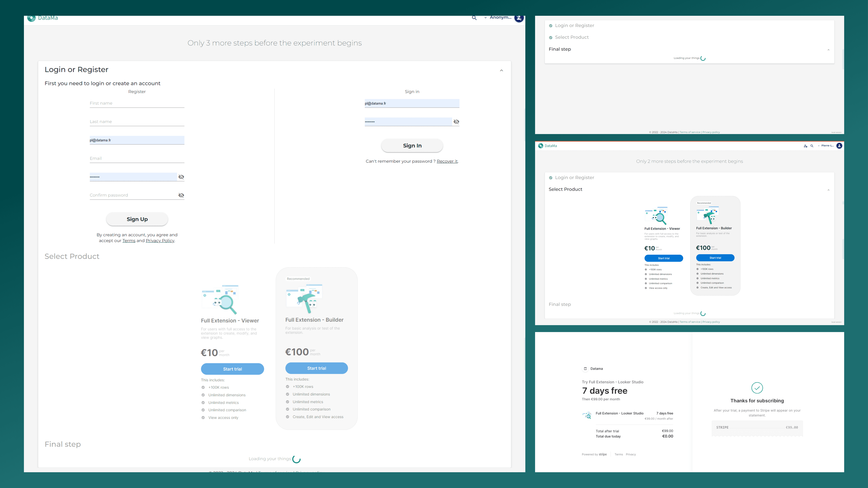Click Builder hammer illustration on '2 more steps' page
The image size is (868, 488).
click(708, 215)
